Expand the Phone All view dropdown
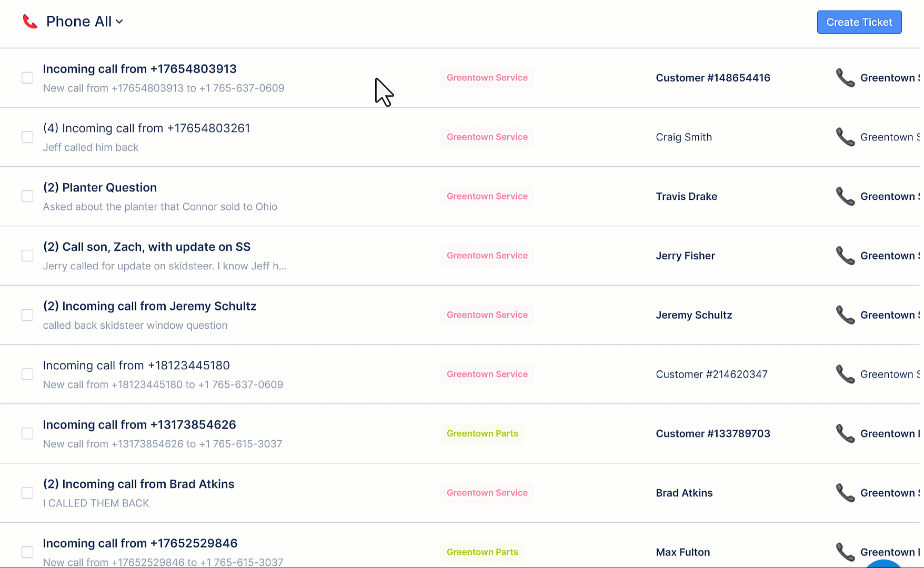This screenshot has width=924, height=568. (x=119, y=22)
